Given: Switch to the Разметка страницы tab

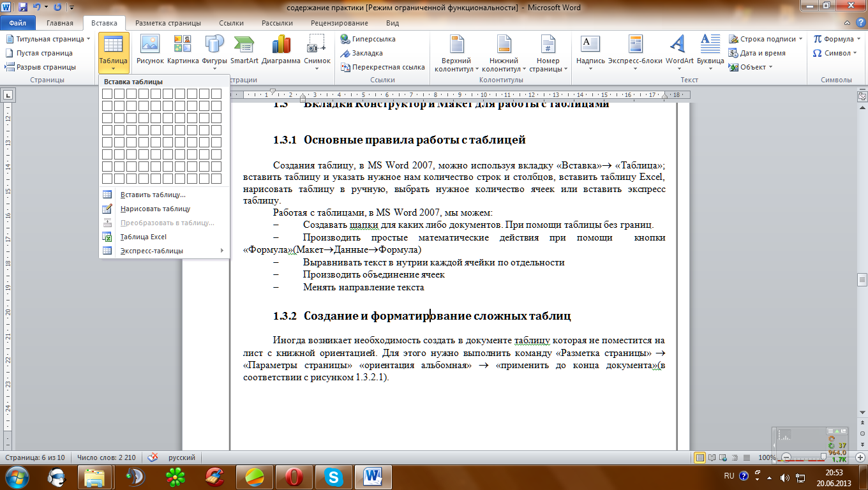Looking at the screenshot, I should pyautogui.click(x=169, y=23).
